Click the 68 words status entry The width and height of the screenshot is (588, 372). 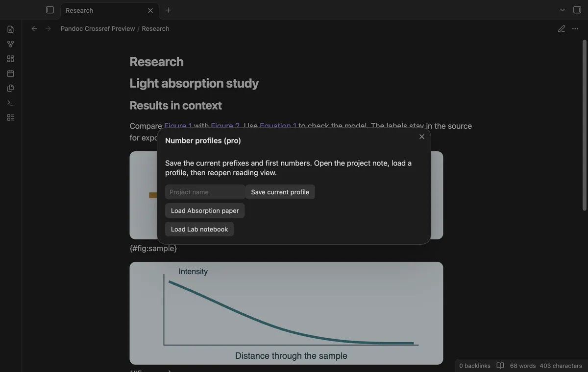[523, 366]
